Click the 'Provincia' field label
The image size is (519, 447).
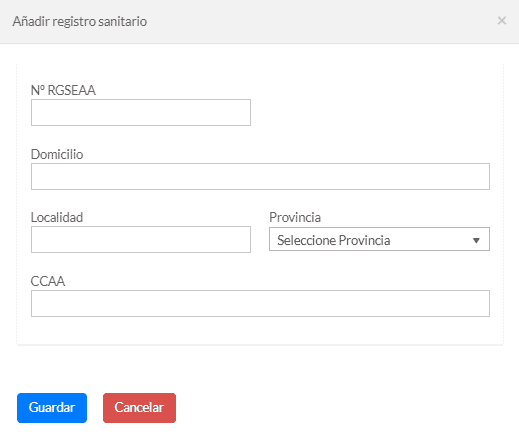click(x=295, y=217)
